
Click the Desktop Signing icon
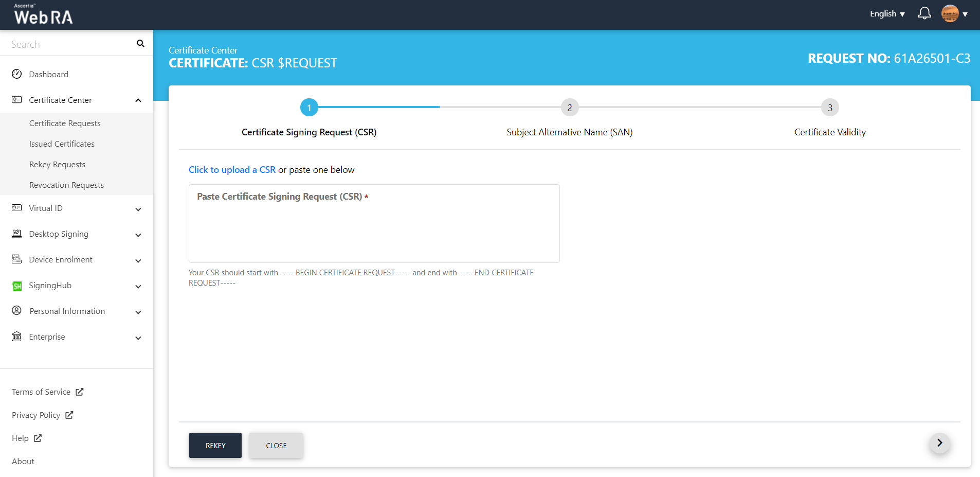(17, 234)
